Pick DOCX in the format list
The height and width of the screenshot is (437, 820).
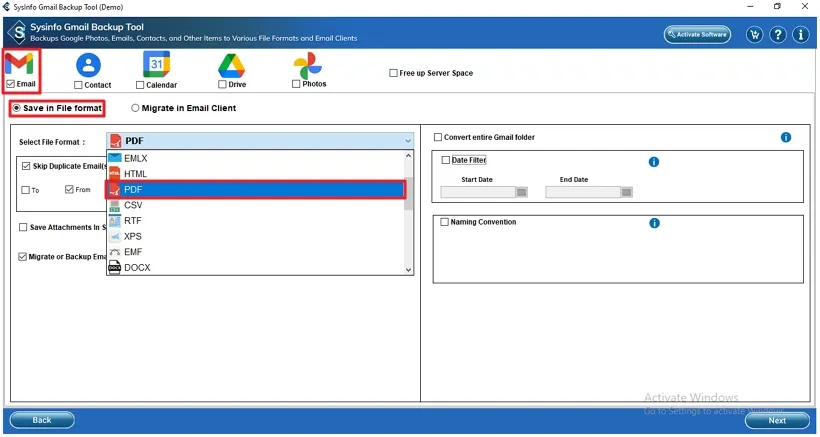pyautogui.click(x=137, y=267)
